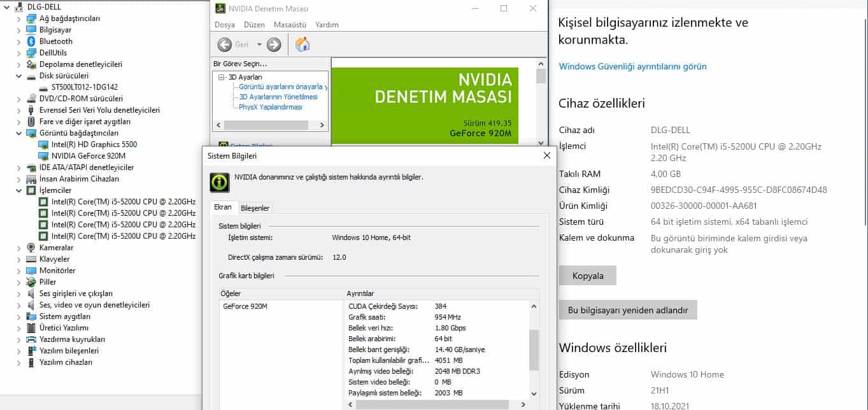
Task: Collapse the İşlemciler branch
Action: click(19, 190)
